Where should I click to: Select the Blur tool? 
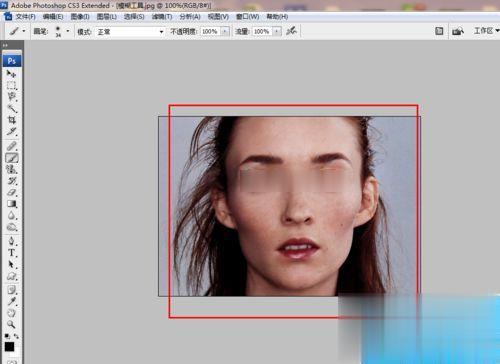pos(11,215)
